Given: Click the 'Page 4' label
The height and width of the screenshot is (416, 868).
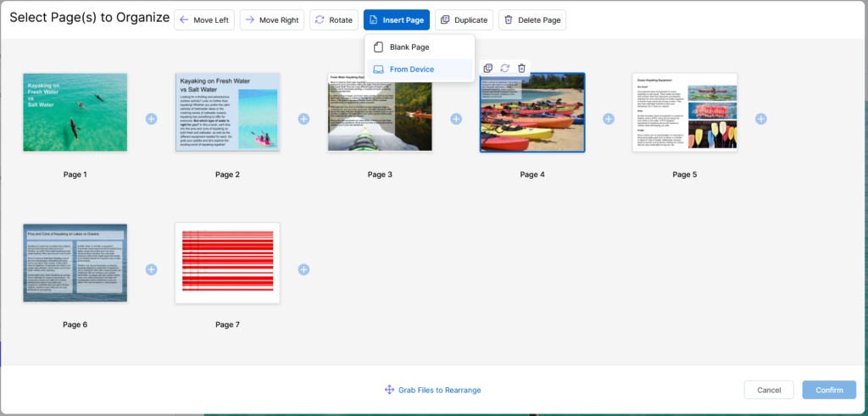Looking at the screenshot, I should tap(532, 175).
